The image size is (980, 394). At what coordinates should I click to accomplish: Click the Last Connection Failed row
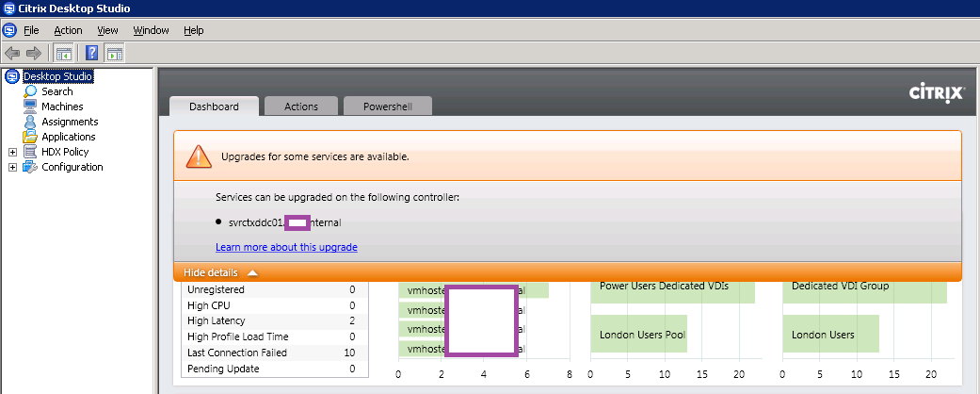274,353
